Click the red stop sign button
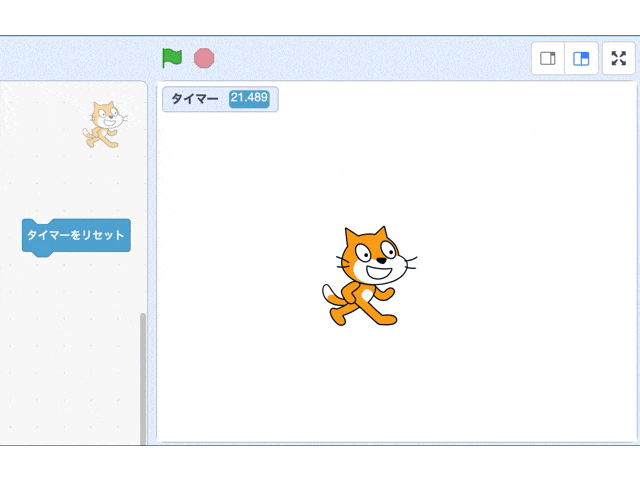 click(x=204, y=58)
